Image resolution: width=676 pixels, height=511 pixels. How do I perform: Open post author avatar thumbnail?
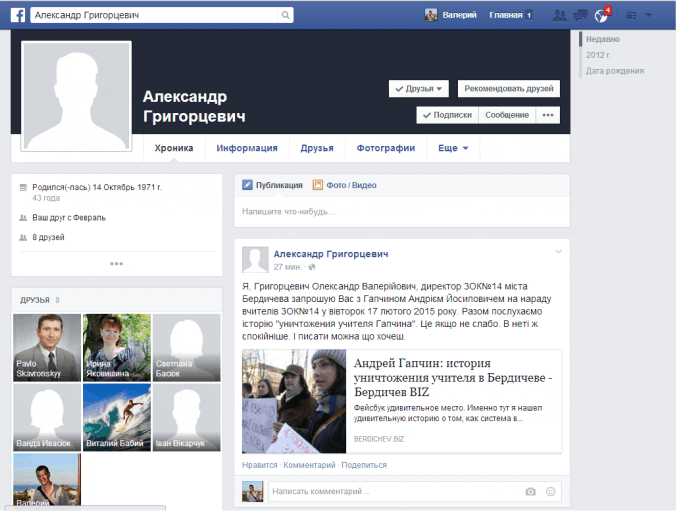pyautogui.click(x=255, y=260)
